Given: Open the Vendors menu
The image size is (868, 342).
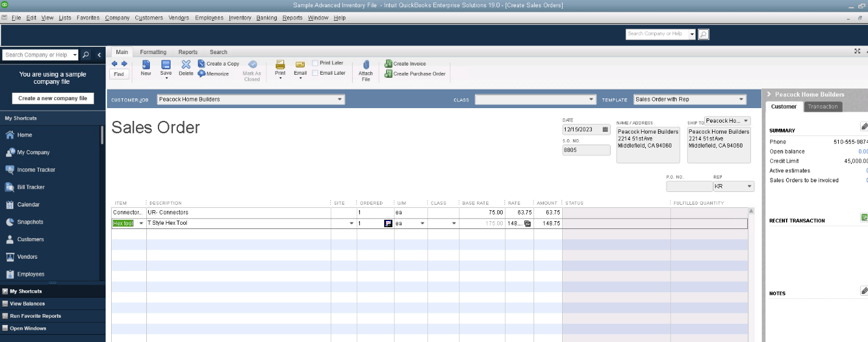Looking at the screenshot, I should click(179, 18).
